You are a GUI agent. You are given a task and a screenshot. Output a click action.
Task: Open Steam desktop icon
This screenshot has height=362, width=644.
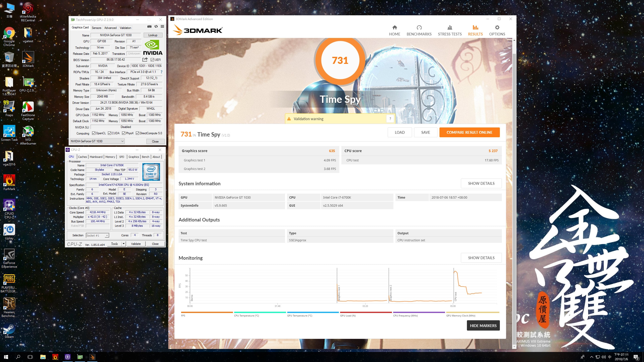(x=9, y=330)
